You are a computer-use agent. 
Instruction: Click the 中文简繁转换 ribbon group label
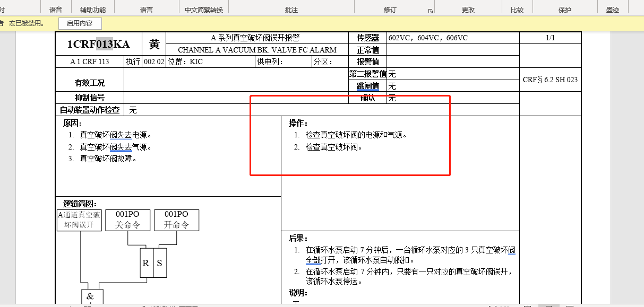pos(204,10)
